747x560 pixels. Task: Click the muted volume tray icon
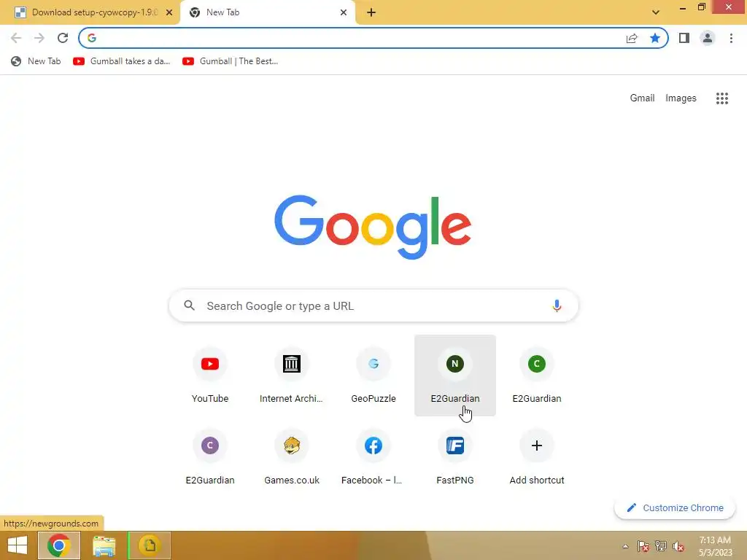(x=678, y=546)
